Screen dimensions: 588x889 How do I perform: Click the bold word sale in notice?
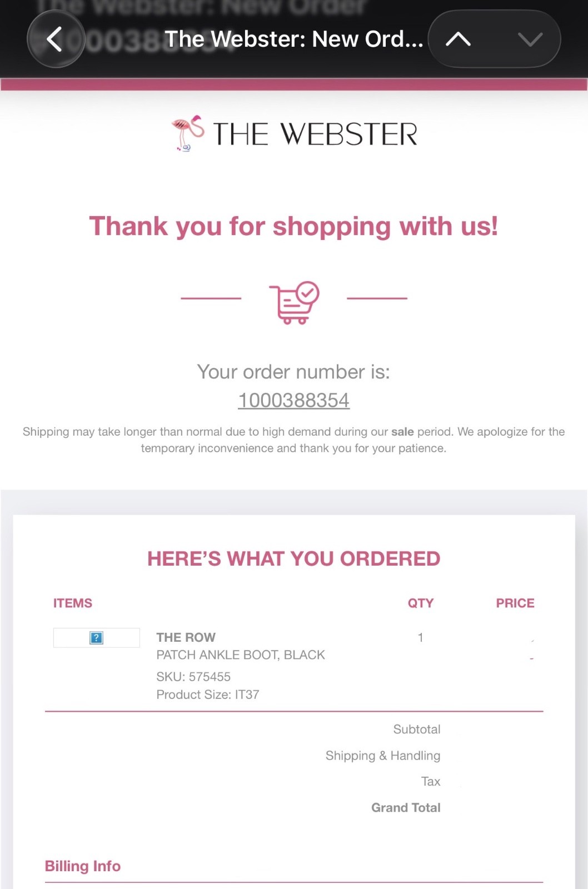click(402, 432)
